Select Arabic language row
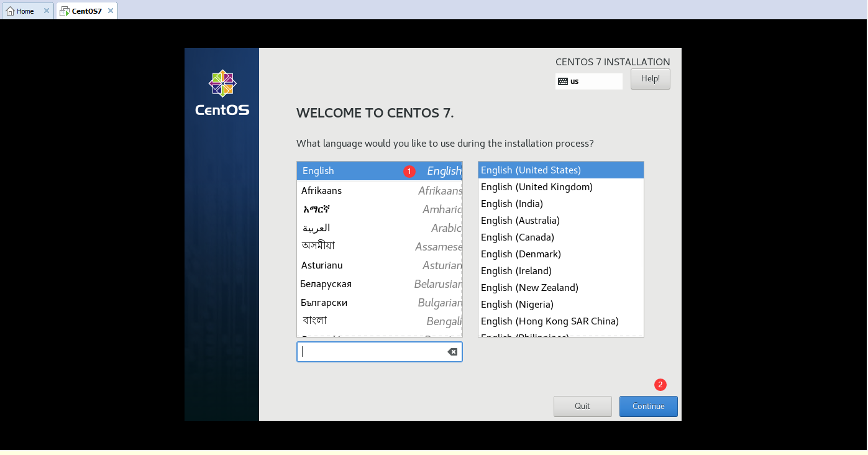The width and height of the screenshot is (868, 455). click(380, 227)
